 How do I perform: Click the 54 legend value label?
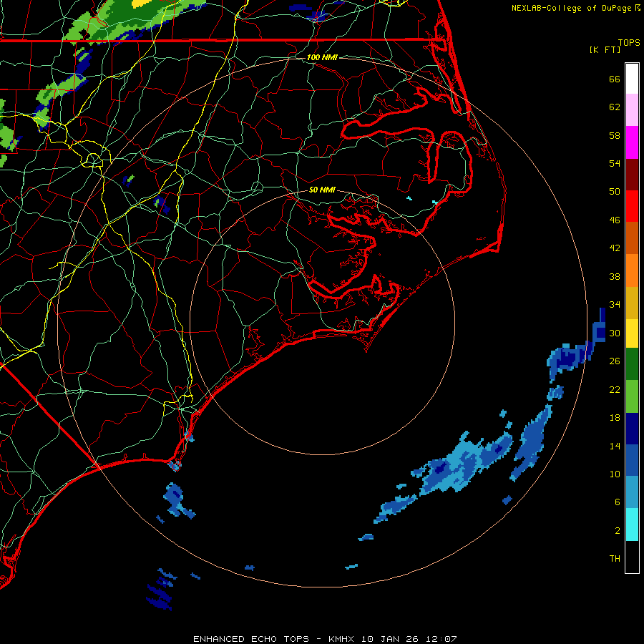pyautogui.click(x=615, y=163)
